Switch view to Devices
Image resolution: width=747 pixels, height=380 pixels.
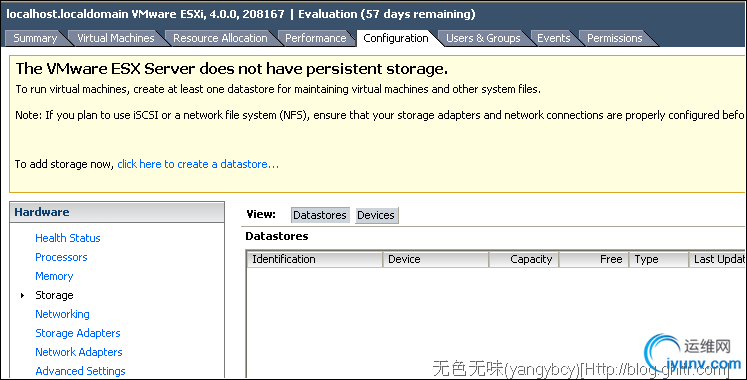pyautogui.click(x=376, y=215)
